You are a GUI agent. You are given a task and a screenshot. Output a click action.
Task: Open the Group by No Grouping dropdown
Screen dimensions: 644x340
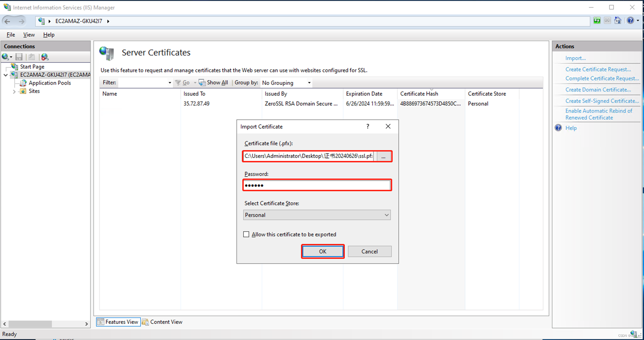[x=286, y=83]
